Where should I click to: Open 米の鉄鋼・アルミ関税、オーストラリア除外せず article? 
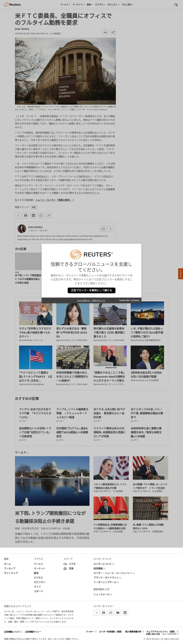tap(150, 486)
